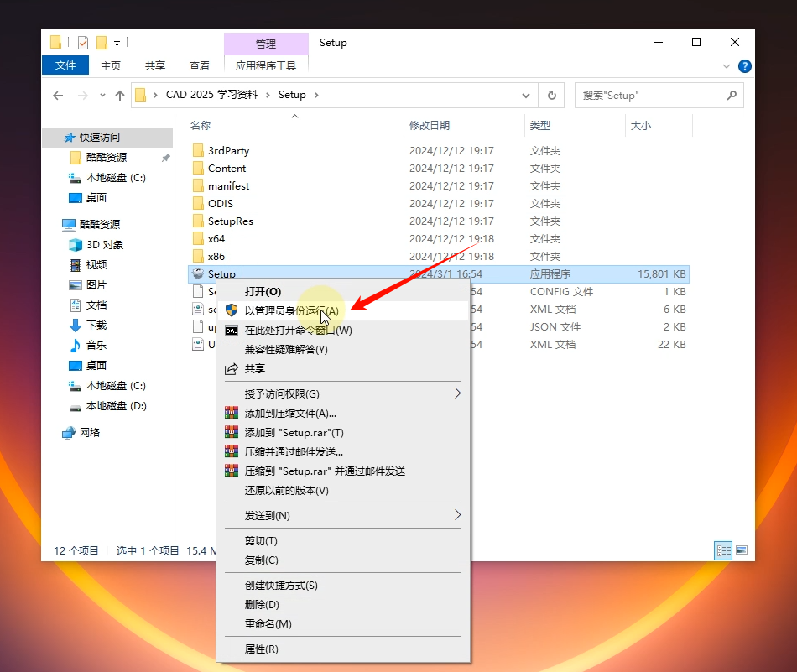Choose 以管理员身份运行(A) from context menu
797x672 pixels.
click(x=291, y=310)
